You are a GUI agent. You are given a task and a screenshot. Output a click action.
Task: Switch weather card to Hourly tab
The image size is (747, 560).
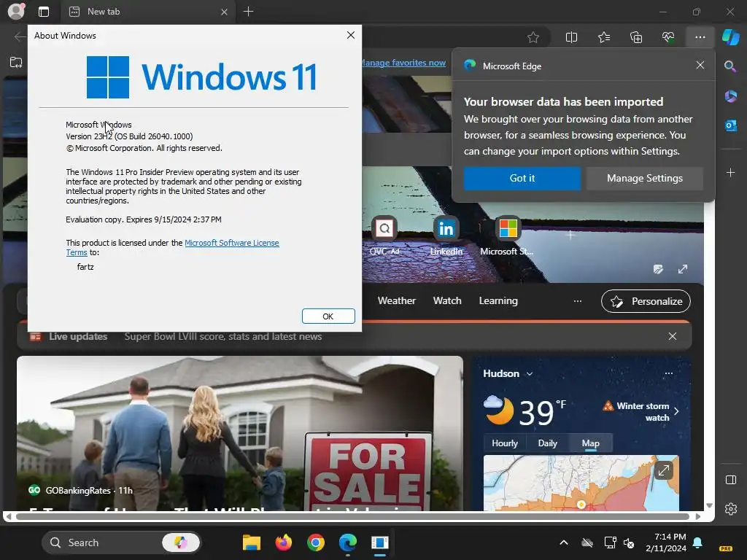click(x=505, y=443)
